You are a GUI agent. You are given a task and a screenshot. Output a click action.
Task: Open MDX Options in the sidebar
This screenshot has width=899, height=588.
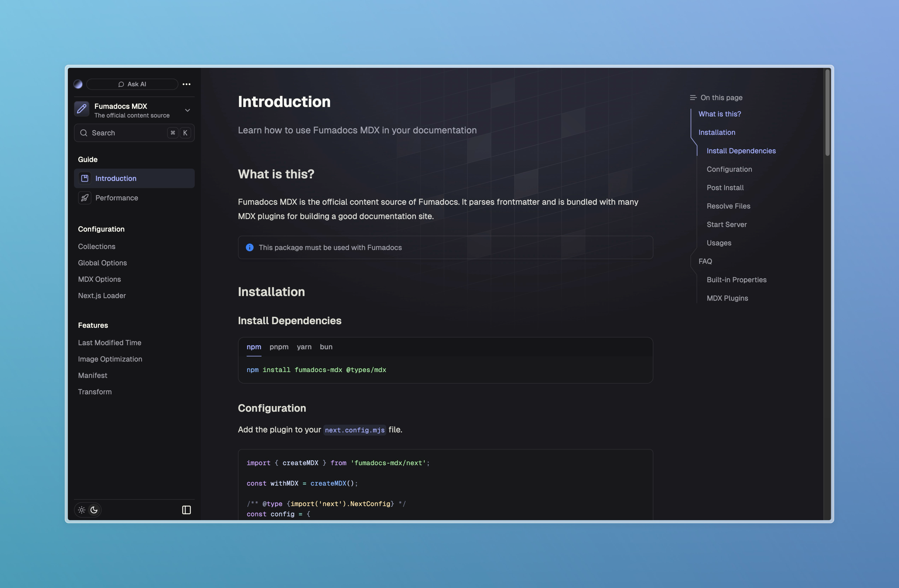pyautogui.click(x=99, y=279)
